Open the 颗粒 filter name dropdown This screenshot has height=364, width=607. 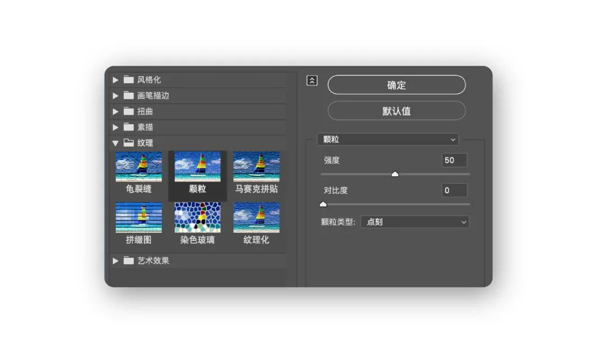pos(388,139)
